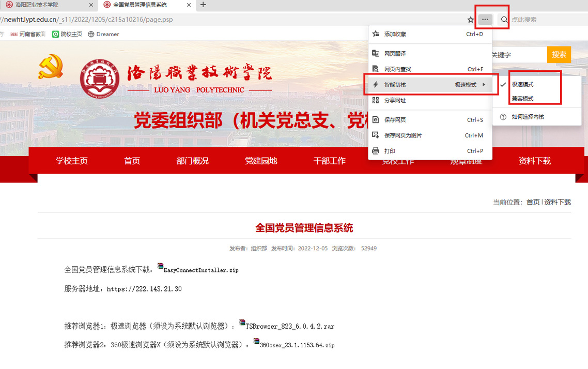Click the orange 搜索 button
This screenshot has height=369, width=588.
pos(559,55)
